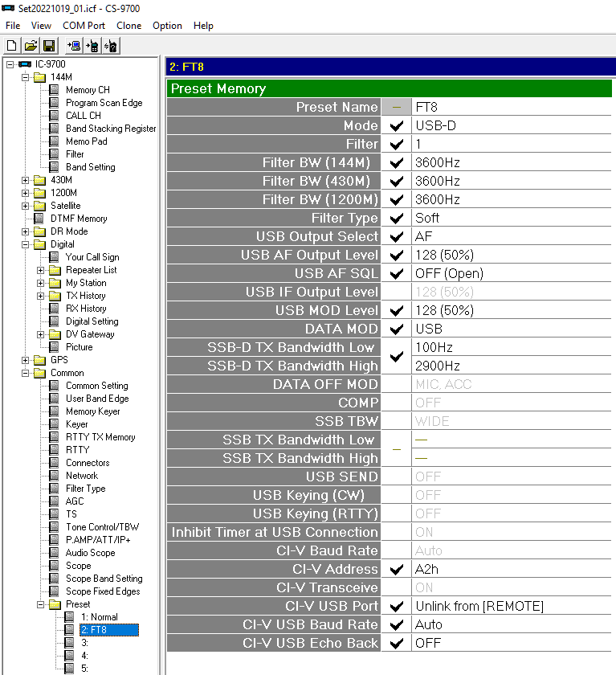Click the Band Stacking Register page icon
The width and height of the screenshot is (616, 675).
coord(54,129)
